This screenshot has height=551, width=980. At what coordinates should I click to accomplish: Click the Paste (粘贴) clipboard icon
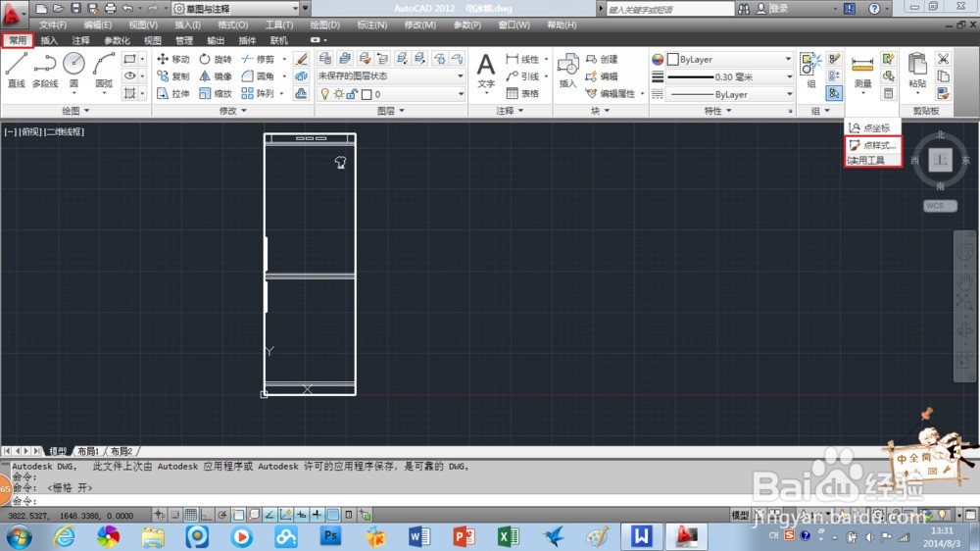pyautogui.click(x=917, y=72)
